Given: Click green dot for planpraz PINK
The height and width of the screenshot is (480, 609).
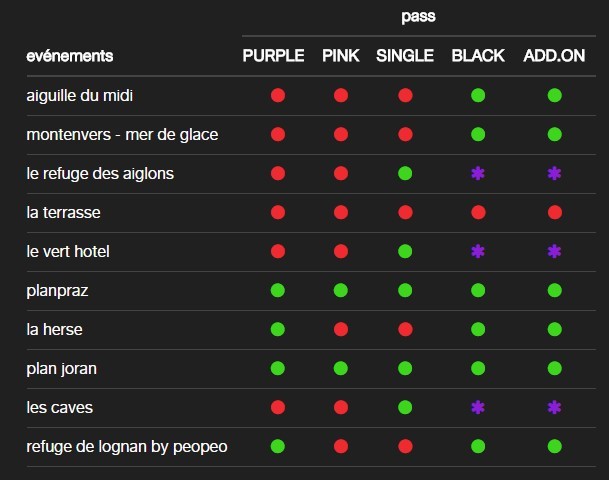Looking at the screenshot, I should [341, 290].
